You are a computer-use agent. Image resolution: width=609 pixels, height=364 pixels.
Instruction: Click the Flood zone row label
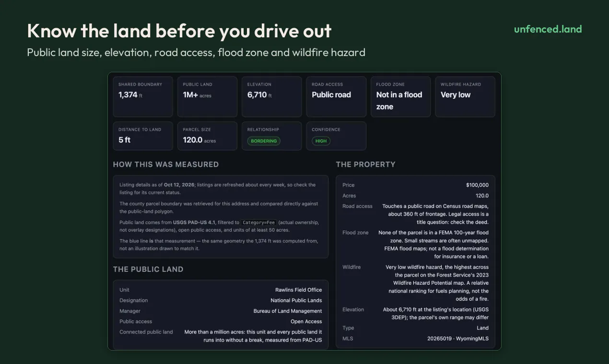pos(355,233)
